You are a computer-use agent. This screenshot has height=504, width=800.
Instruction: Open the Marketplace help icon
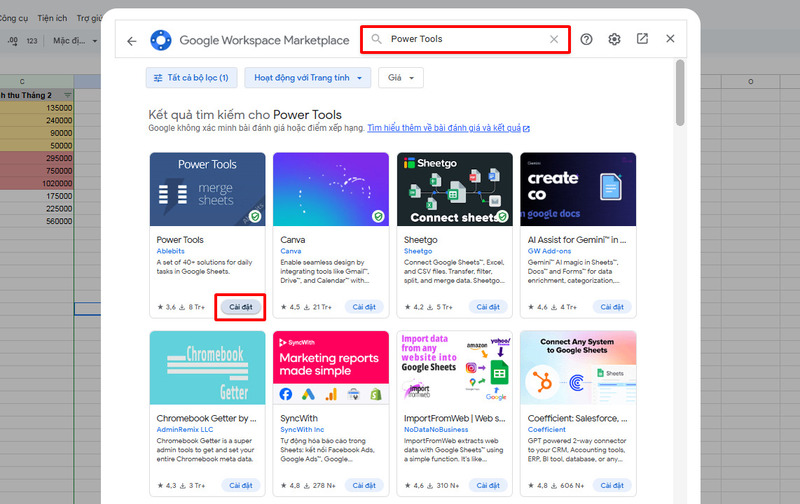[x=587, y=40]
